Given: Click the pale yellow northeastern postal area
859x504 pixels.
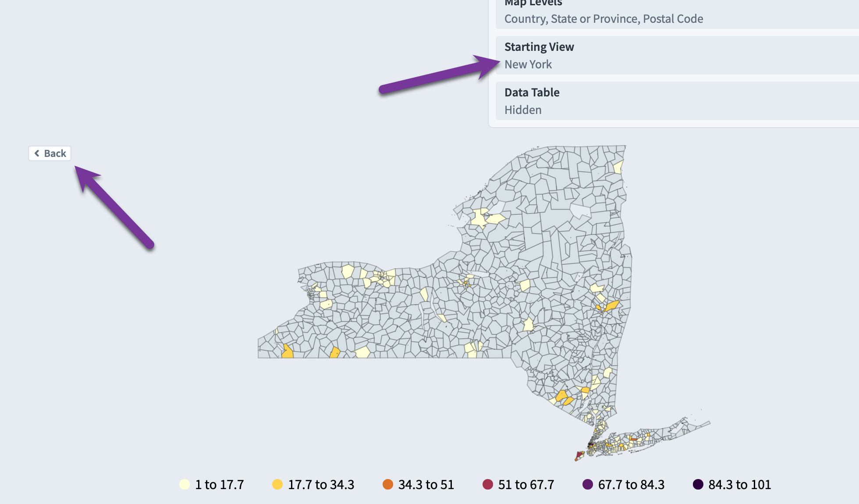Looking at the screenshot, I should tap(618, 167).
